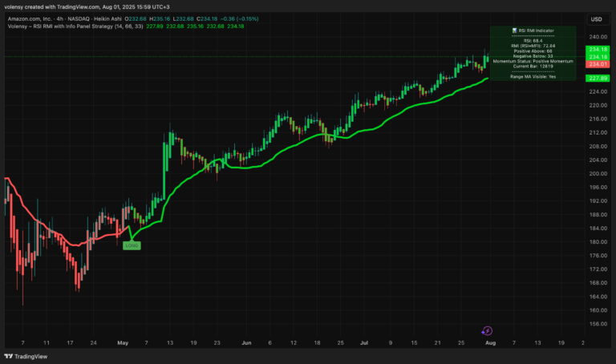Click 'Current Bar: 12819' in the info panel
Image resolution: width=616 pixels, height=364 pixels.
coord(533,67)
